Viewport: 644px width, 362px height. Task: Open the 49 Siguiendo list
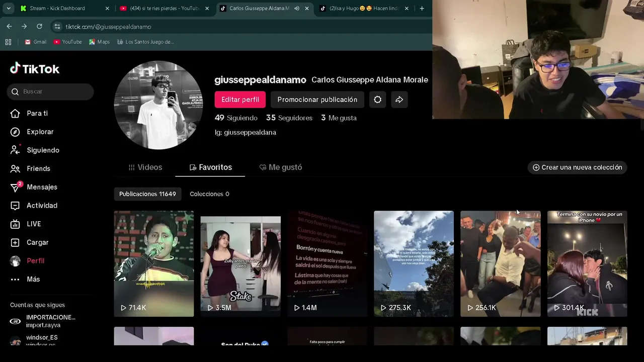click(236, 118)
